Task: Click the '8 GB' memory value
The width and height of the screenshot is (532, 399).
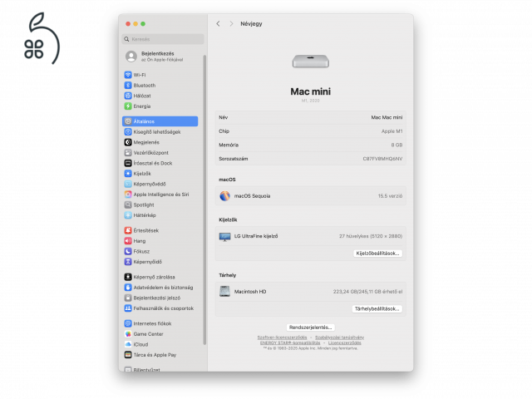Action: (x=397, y=145)
